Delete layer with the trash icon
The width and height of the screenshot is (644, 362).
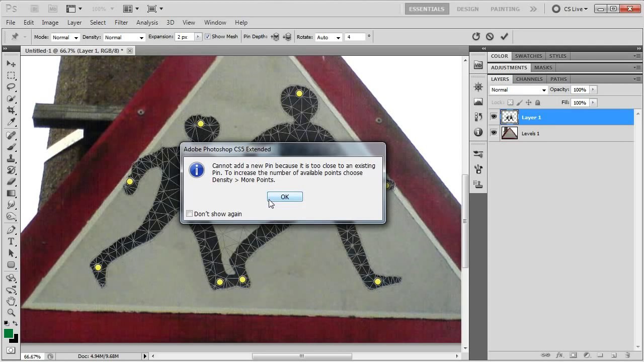point(627,355)
